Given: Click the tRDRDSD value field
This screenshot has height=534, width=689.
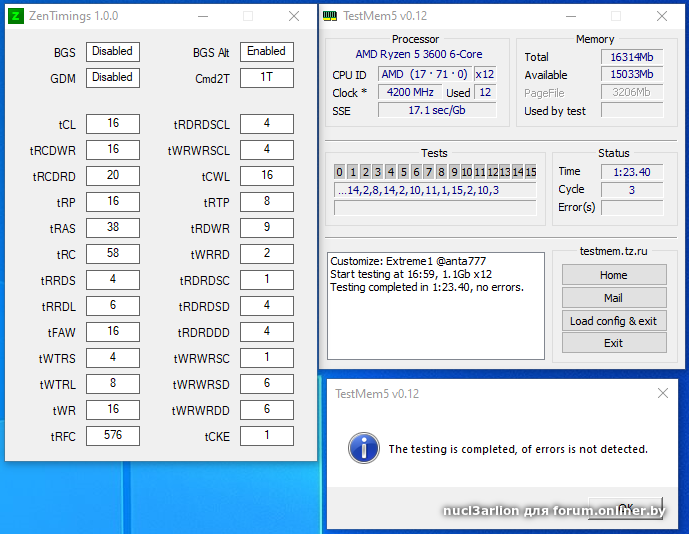Looking at the screenshot, I should (x=267, y=306).
